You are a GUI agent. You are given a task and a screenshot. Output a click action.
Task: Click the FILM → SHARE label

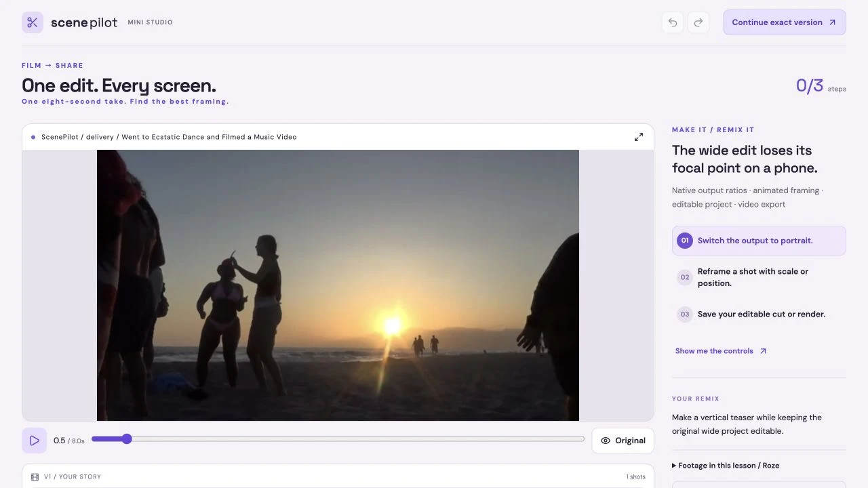point(52,66)
